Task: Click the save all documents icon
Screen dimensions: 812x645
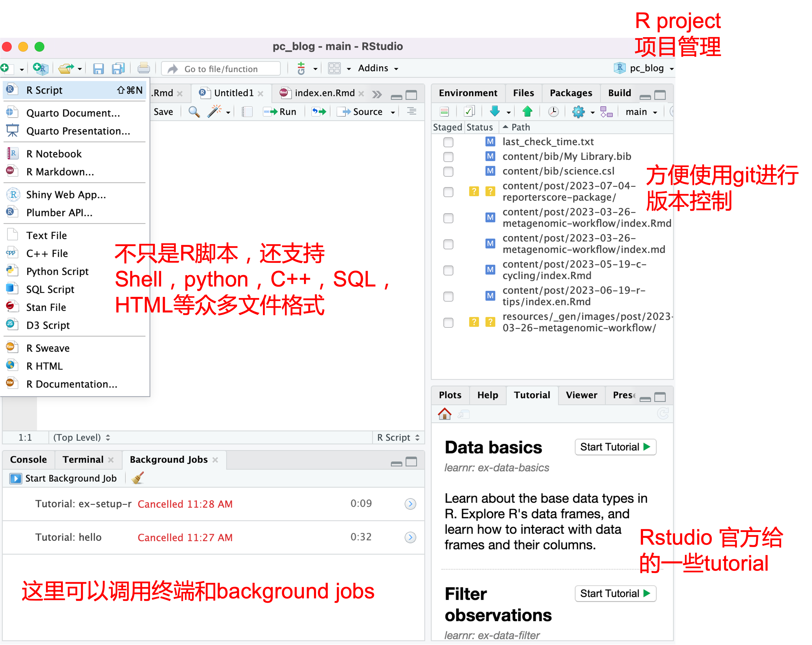Action: click(x=118, y=69)
